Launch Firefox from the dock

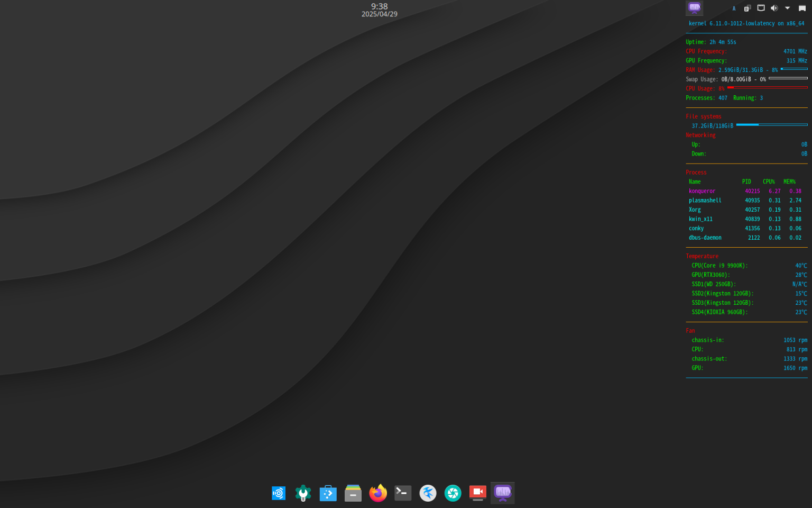coord(378,493)
